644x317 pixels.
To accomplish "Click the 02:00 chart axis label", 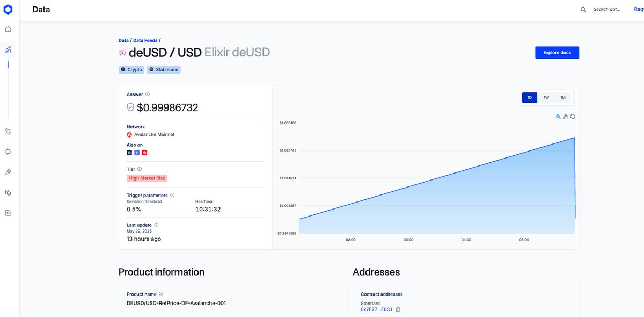I will click(x=350, y=240).
